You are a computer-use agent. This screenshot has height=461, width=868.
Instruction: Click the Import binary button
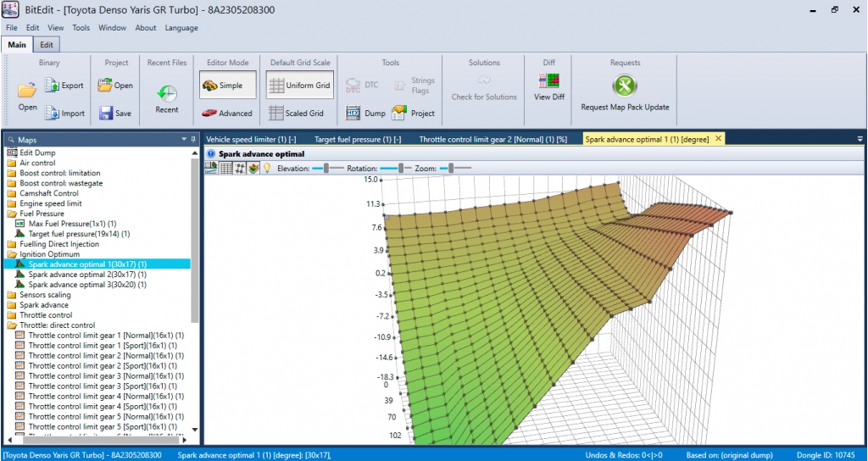tap(64, 113)
